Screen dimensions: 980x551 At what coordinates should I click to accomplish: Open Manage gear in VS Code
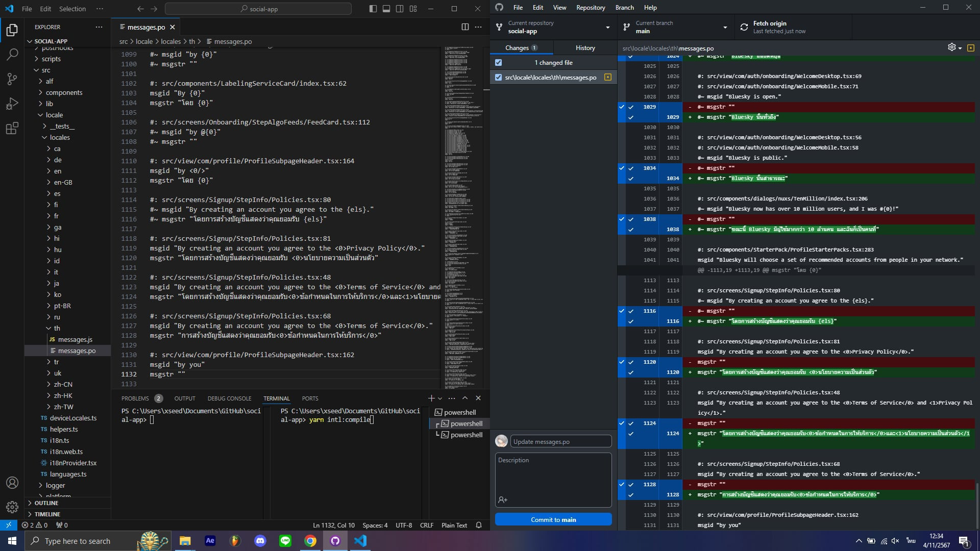point(12,507)
